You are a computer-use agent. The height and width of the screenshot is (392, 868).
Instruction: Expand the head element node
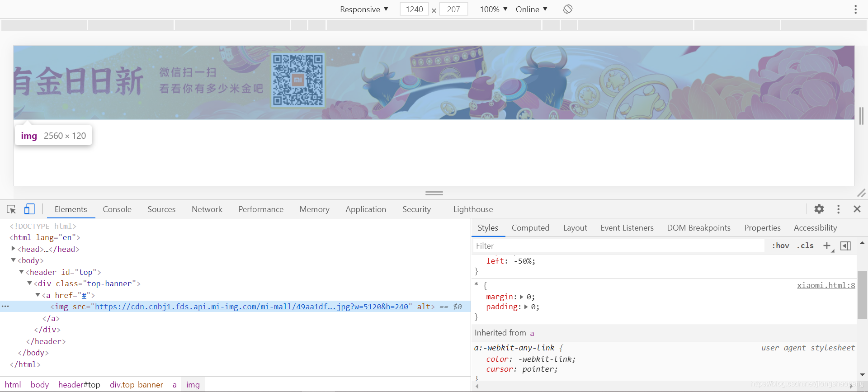(x=13, y=249)
